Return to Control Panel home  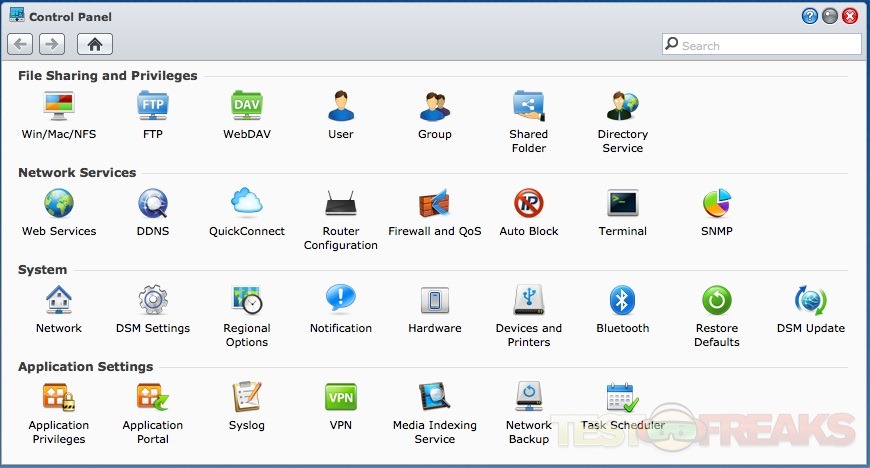[x=95, y=44]
